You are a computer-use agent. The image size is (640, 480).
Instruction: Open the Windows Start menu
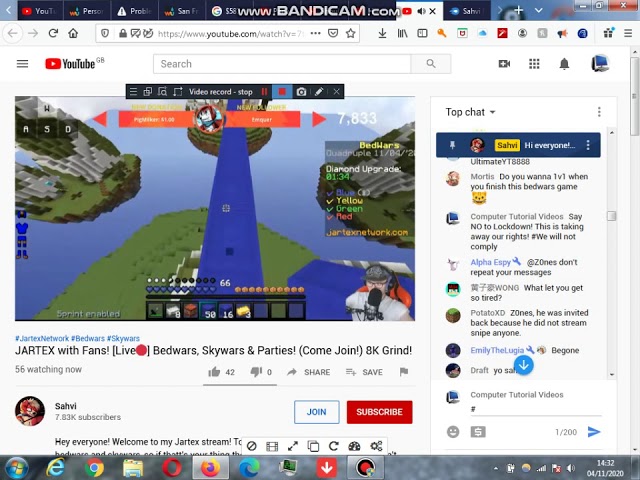point(16,467)
